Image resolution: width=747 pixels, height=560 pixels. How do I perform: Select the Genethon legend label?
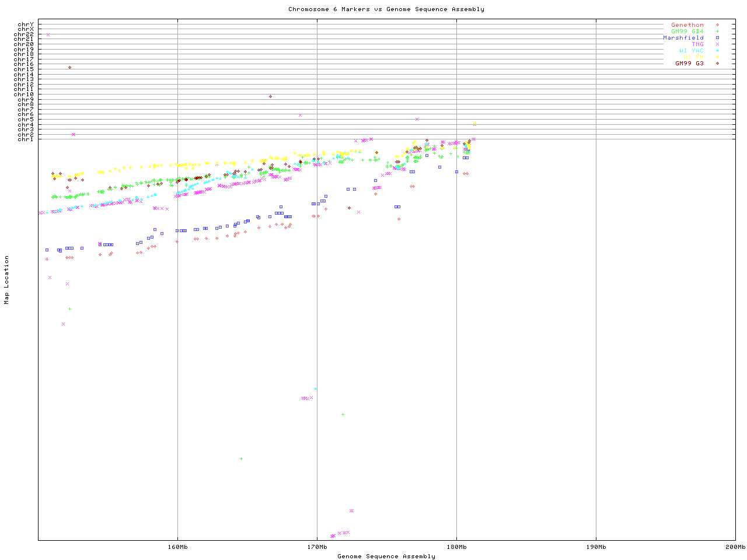[x=687, y=25]
